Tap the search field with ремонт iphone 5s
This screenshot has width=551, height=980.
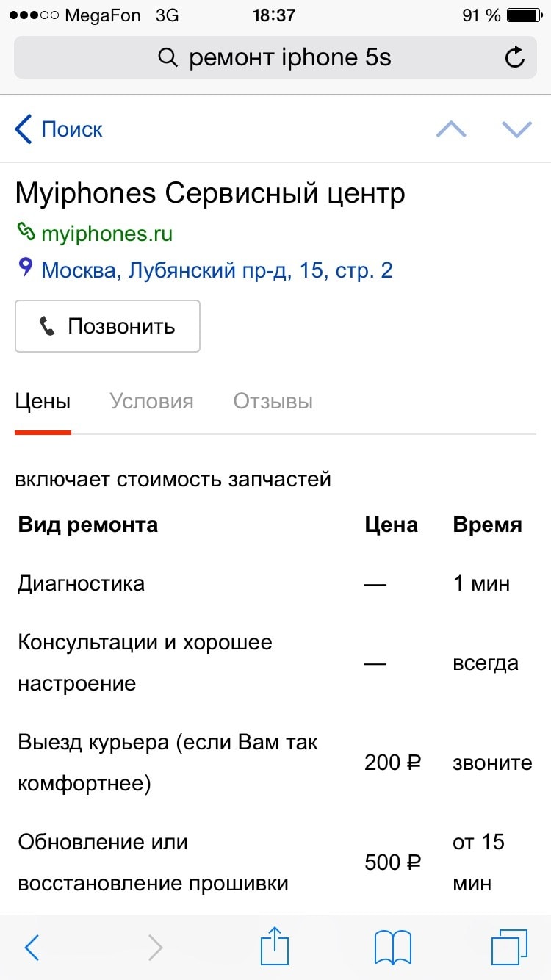290,57
